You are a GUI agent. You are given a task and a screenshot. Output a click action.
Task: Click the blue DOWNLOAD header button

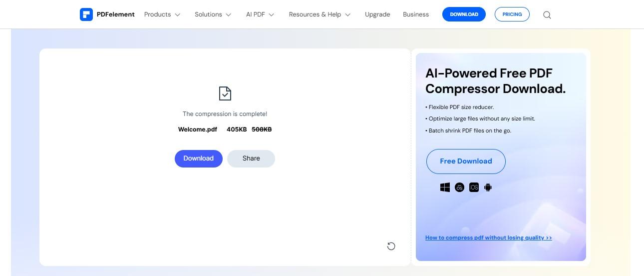pyautogui.click(x=464, y=14)
